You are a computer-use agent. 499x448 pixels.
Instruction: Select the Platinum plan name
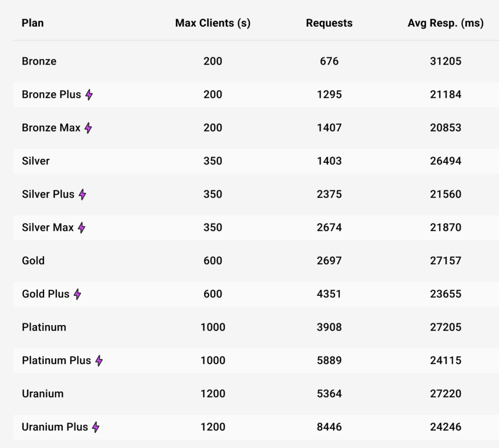44,327
